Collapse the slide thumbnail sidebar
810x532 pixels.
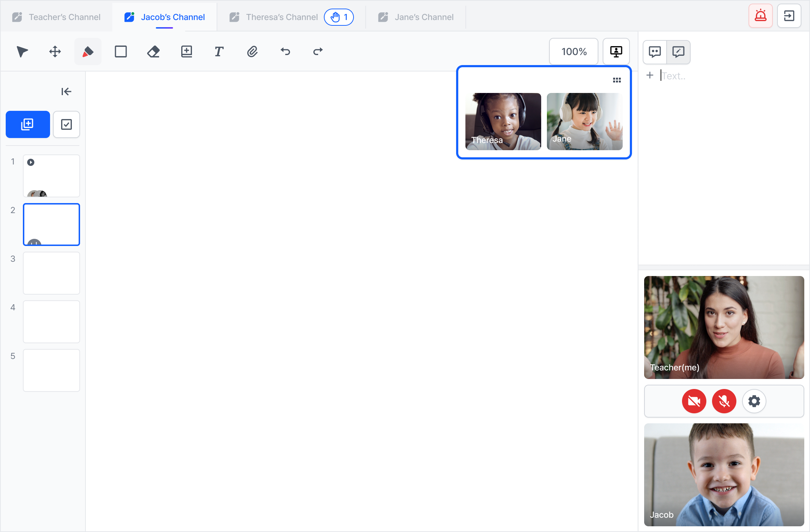(x=66, y=92)
